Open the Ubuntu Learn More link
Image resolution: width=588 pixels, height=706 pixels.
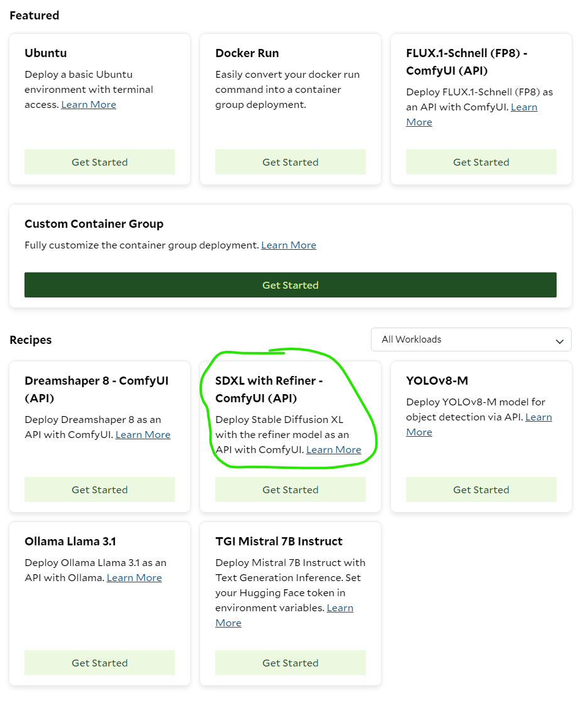click(88, 104)
